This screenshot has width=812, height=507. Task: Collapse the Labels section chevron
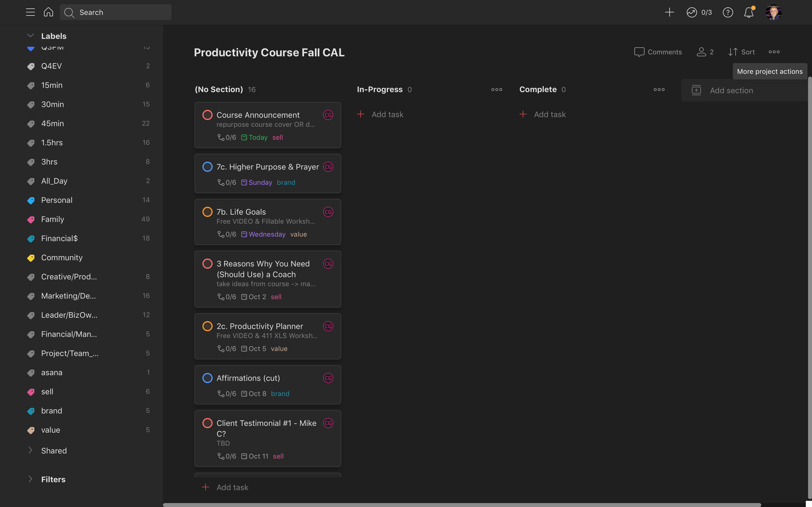click(30, 36)
